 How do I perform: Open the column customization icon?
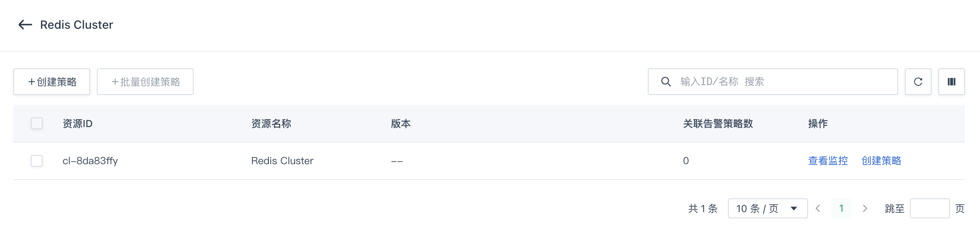951,82
